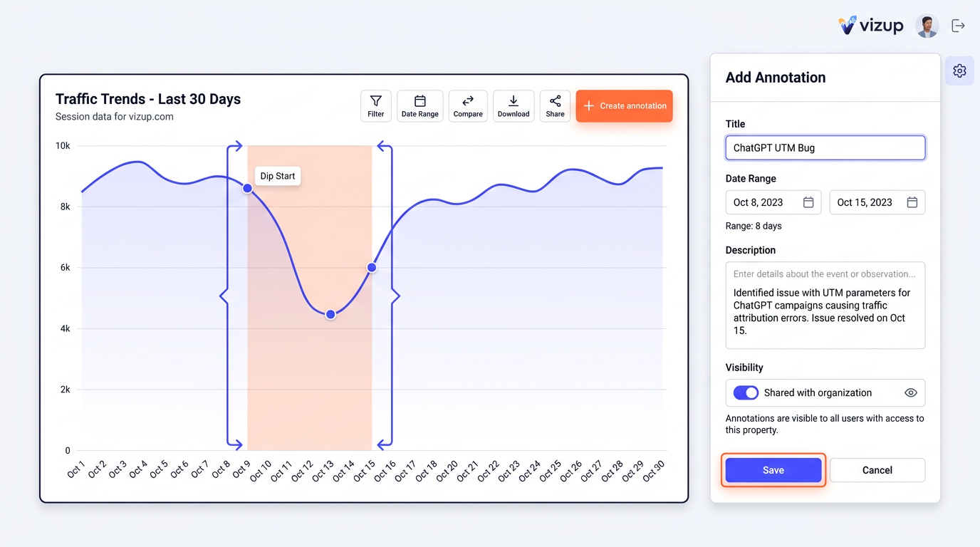Click the 10k y-axis label
The image size is (980, 547).
coord(63,145)
